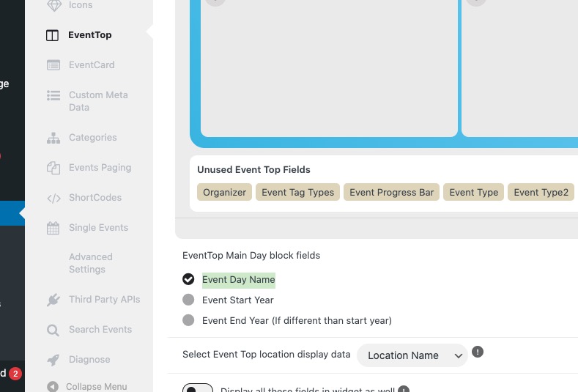Enable Event End Year option
Screen dimensions: 578x392
pos(188,320)
